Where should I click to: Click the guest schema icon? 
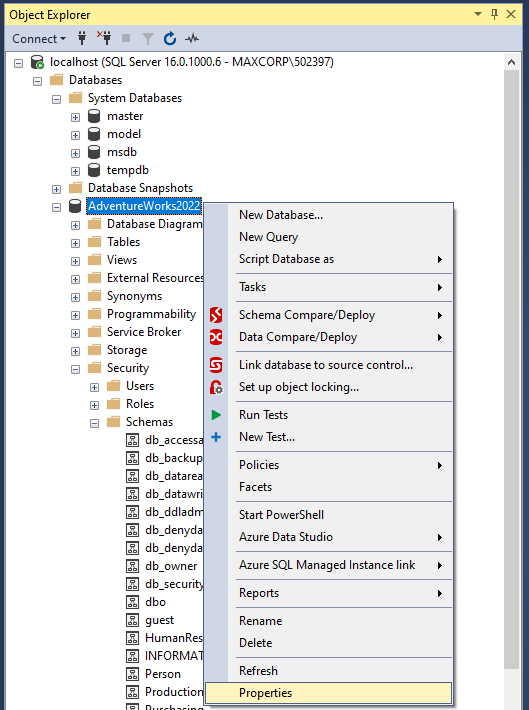coord(132,620)
